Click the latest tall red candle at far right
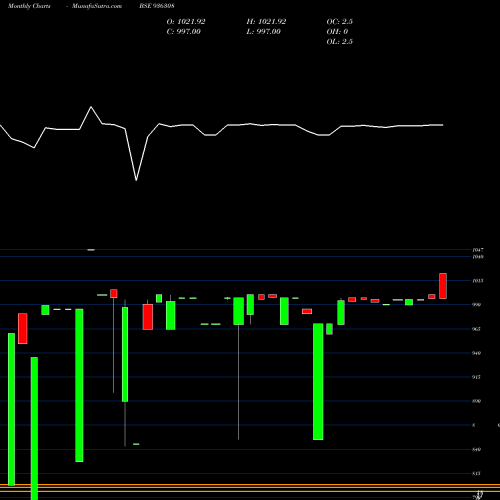500x500 pixels. coord(443,286)
